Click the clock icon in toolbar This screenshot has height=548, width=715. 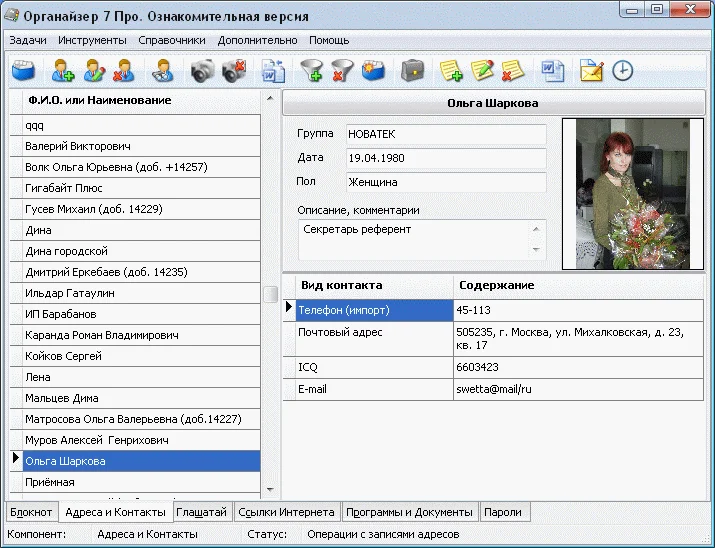[x=622, y=71]
